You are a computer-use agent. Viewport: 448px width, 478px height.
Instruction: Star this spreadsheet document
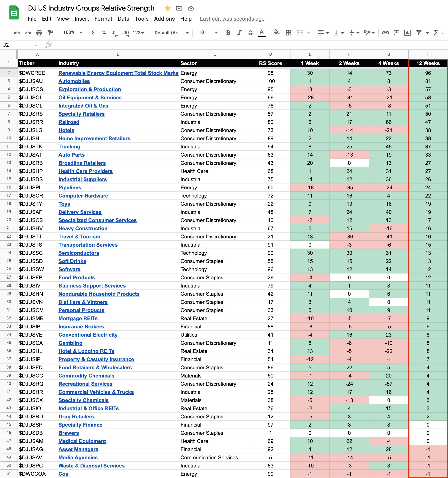pos(167,8)
